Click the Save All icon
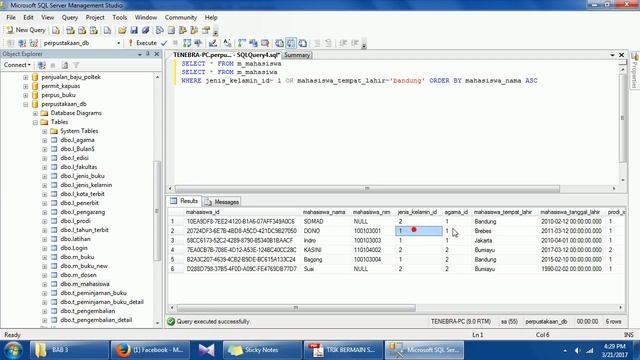Screen dimensions: 640x360 tap(145, 30)
